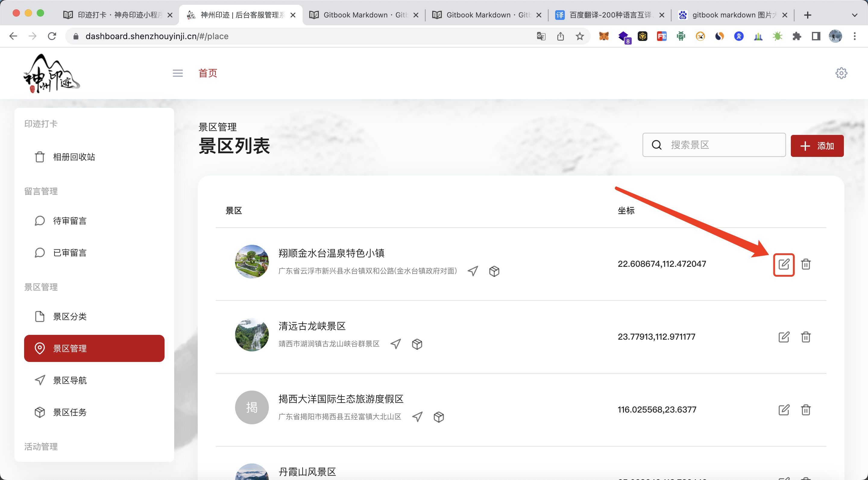This screenshot has width=868, height=480.
Task: Open settings gear at top right
Action: coord(841,73)
